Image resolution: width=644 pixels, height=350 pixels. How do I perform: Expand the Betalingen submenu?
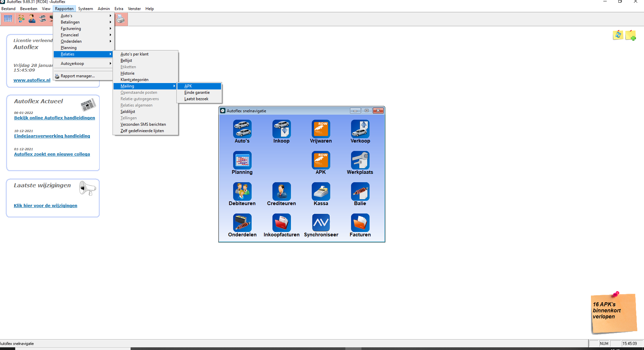84,22
